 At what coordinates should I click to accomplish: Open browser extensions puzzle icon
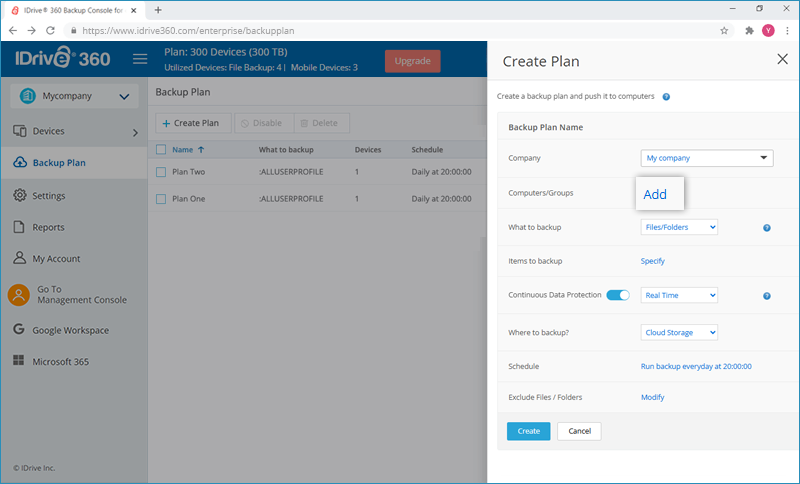(749, 31)
